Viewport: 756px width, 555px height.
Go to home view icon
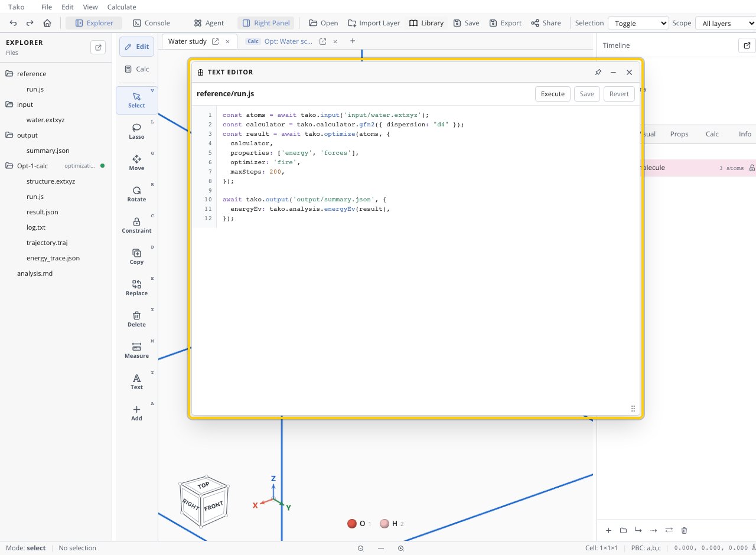point(47,23)
